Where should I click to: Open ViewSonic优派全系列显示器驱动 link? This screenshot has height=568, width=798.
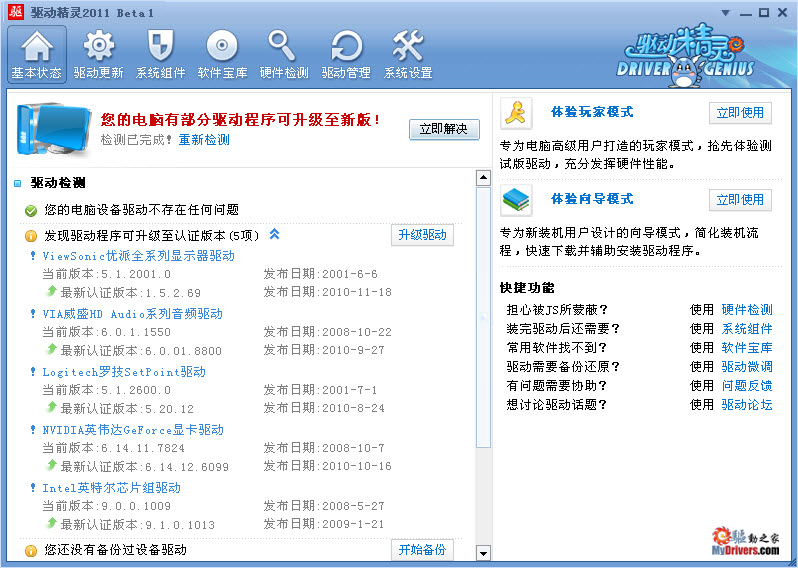pos(138,255)
